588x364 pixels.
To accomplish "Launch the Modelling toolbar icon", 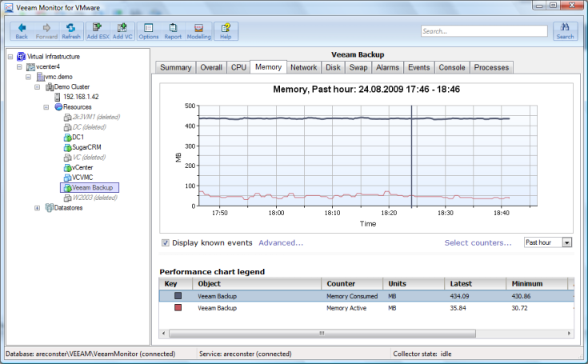I will click(x=198, y=30).
